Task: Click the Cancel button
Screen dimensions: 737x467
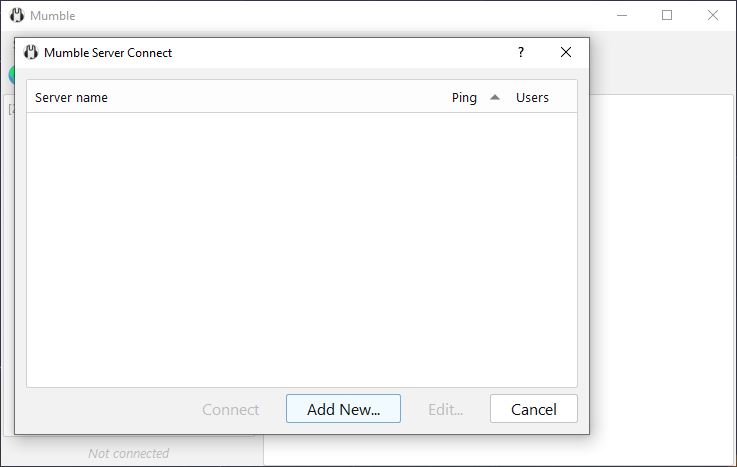Action: tap(533, 409)
